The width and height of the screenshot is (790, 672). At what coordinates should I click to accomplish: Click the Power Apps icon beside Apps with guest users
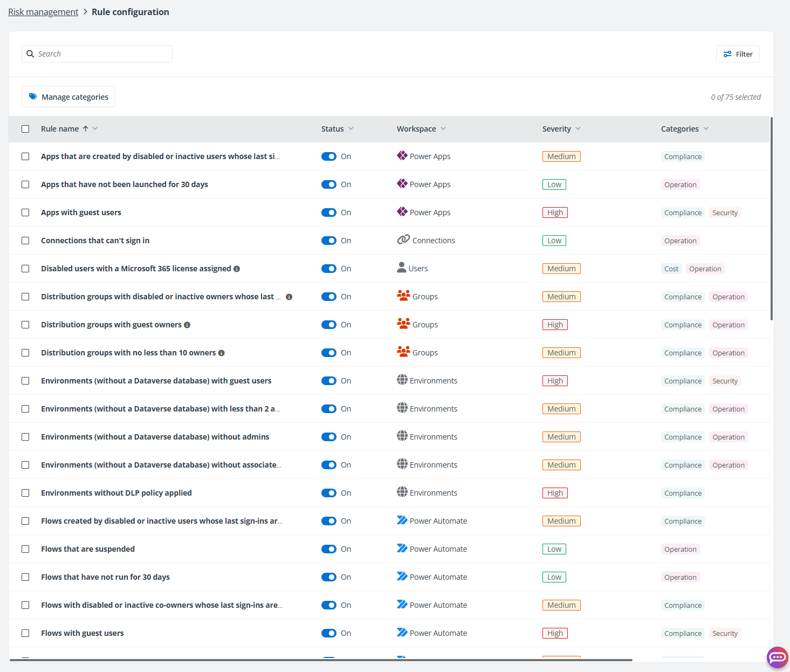tap(402, 212)
